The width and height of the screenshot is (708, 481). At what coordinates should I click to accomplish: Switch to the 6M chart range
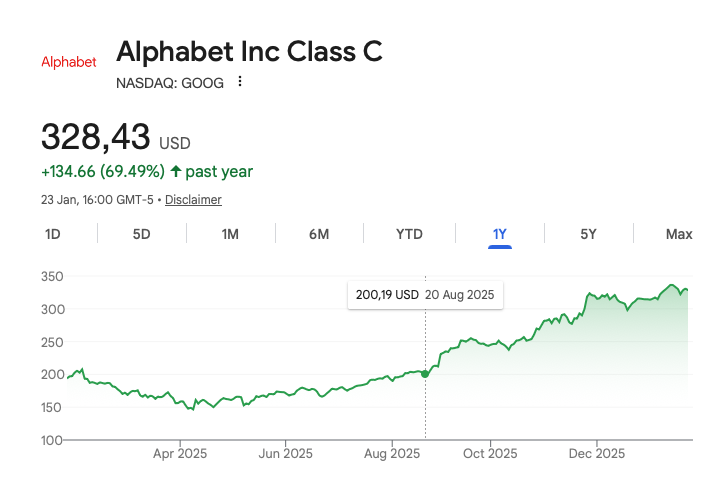pyautogui.click(x=319, y=234)
